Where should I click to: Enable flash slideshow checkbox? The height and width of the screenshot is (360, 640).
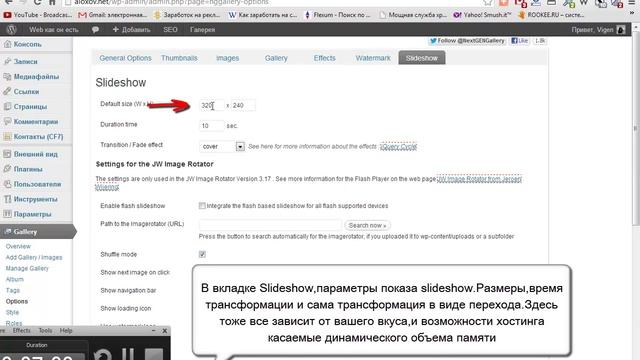[x=202, y=206]
